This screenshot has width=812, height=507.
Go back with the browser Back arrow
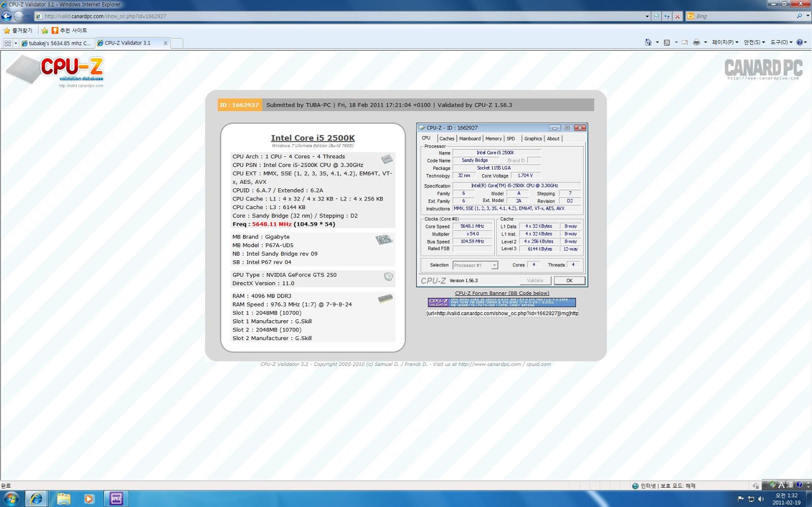tap(7, 16)
